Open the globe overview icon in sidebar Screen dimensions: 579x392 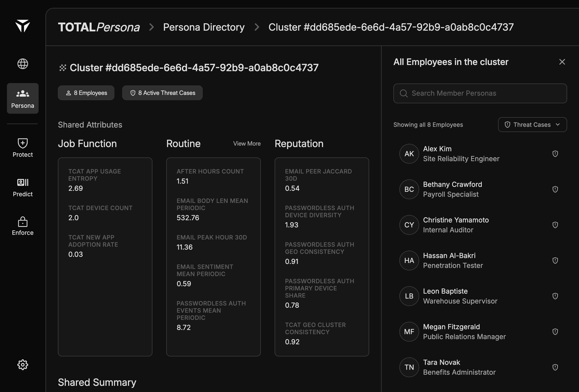pyautogui.click(x=23, y=64)
